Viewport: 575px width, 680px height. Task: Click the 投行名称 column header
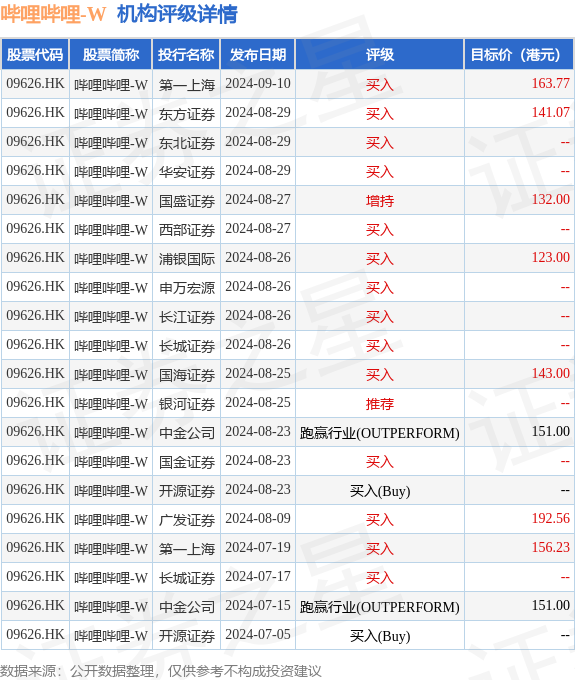[186, 55]
